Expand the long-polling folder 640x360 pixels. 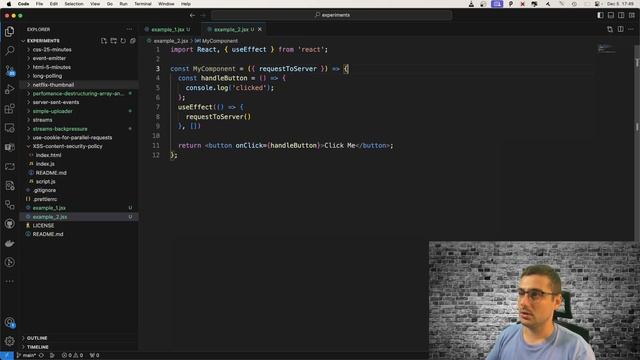tap(79, 76)
